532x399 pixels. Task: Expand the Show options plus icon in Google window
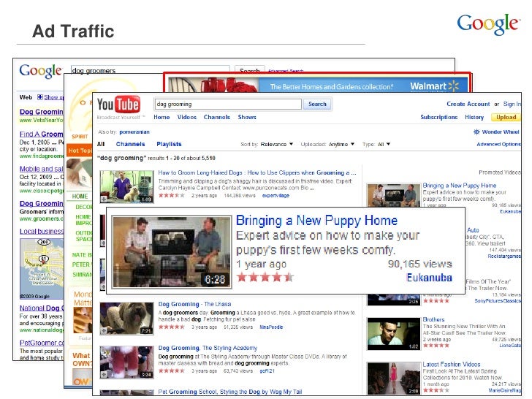pyautogui.click(x=40, y=97)
